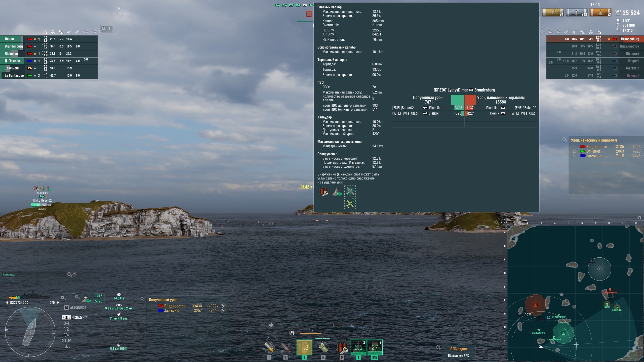Open settings gear beside the received damage panel
The image size is (644, 362).
(143, 299)
